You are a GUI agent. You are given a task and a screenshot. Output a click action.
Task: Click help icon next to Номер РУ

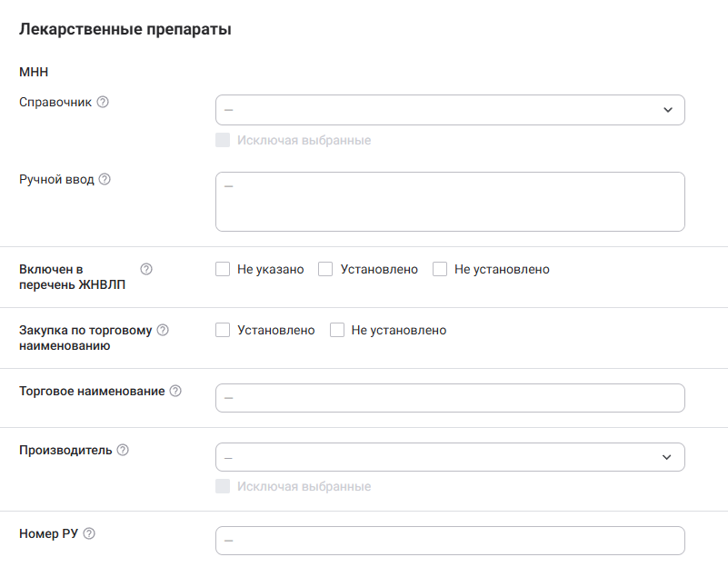pos(89,533)
